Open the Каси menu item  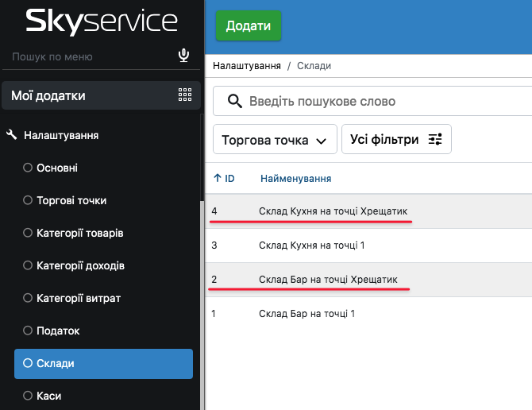(x=48, y=396)
